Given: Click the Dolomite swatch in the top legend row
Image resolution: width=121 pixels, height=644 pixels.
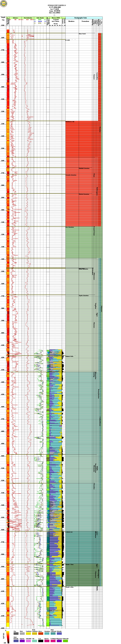Looking at the screenshot, I should click(x=59, y=634).
